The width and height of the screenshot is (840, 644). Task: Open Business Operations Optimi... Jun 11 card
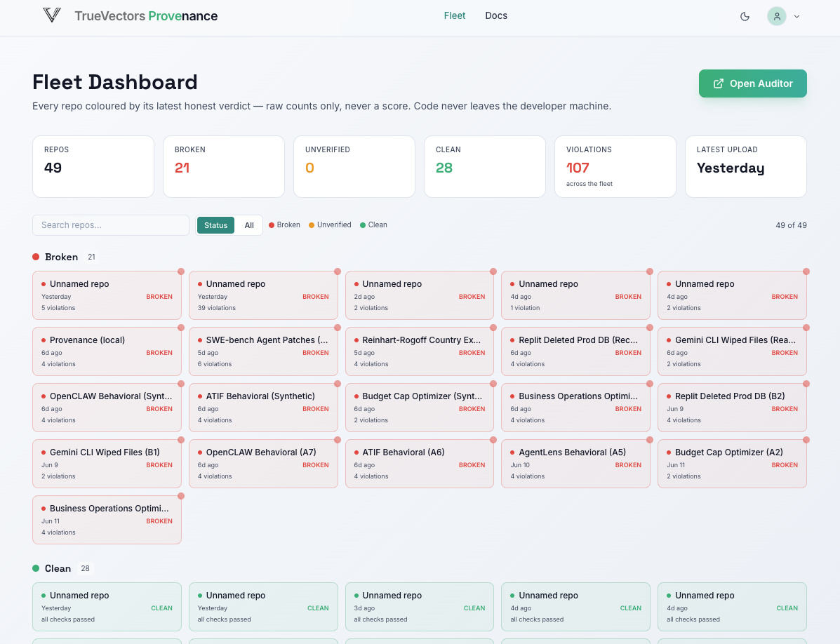(x=107, y=521)
